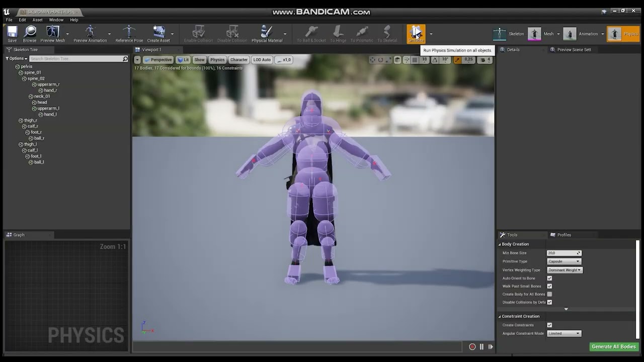Open Vertex Weighting Type dropdown

[x=564, y=270]
